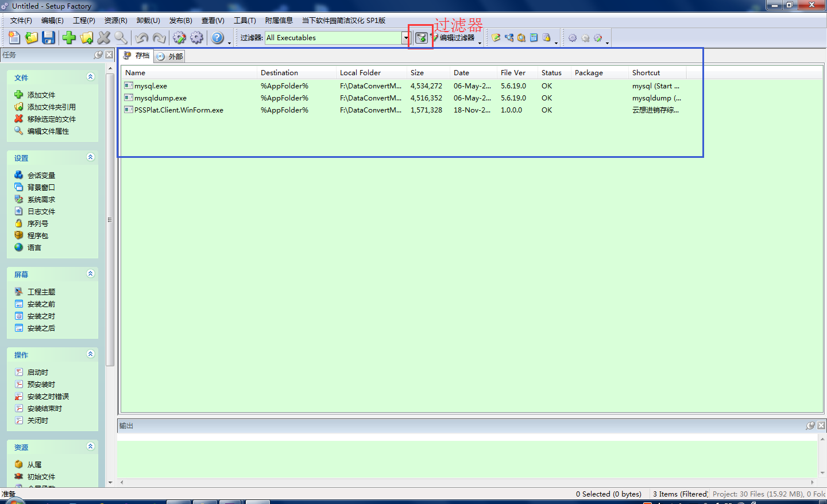Open an existing project via folder icon
This screenshot has width=827, height=504.
click(32, 38)
